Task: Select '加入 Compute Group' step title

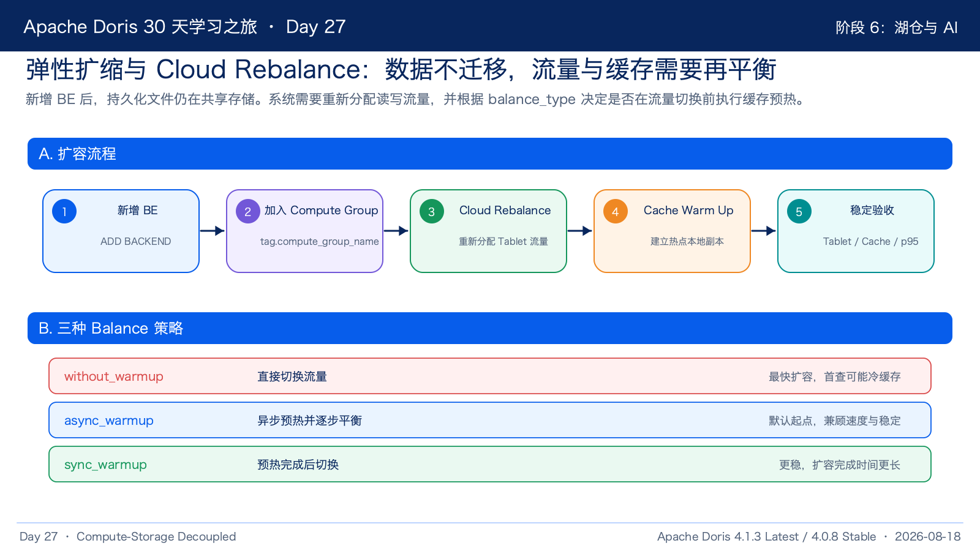Action: tap(321, 210)
